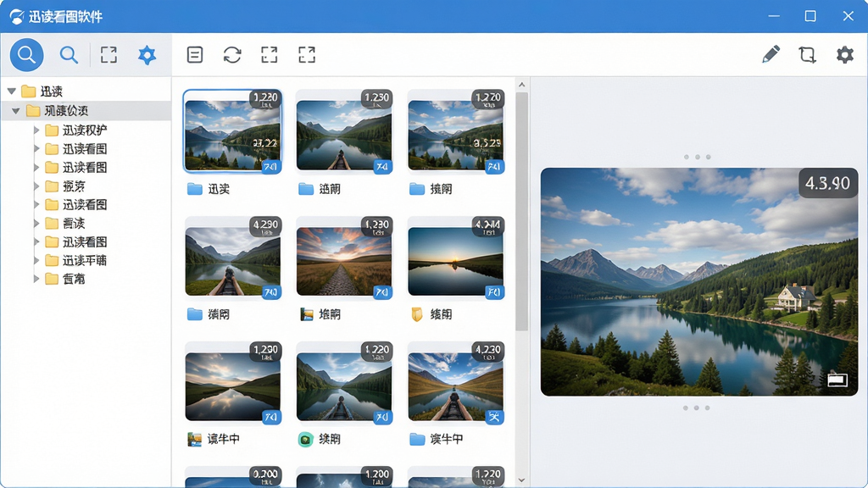Screen dimensions: 868x488
Task: Click the 4.3.90 badge on the preview
Action: click(x=827, y=183)
